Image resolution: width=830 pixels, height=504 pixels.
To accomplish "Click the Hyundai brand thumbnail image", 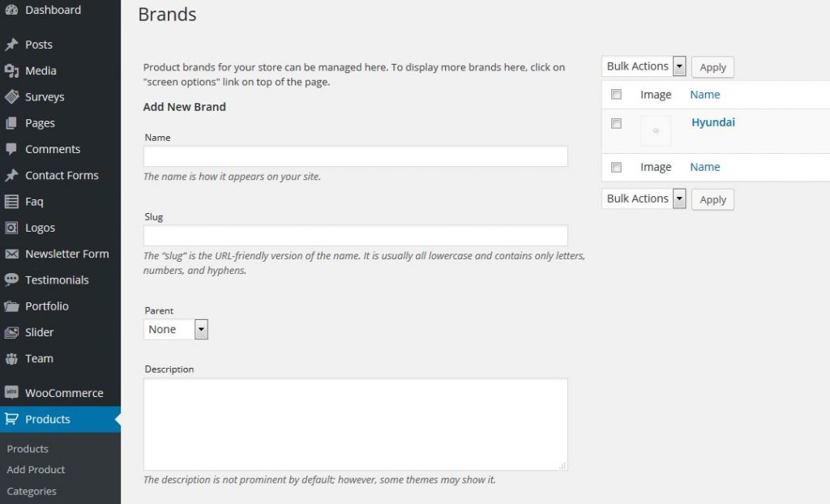I will tap(656, 130).
